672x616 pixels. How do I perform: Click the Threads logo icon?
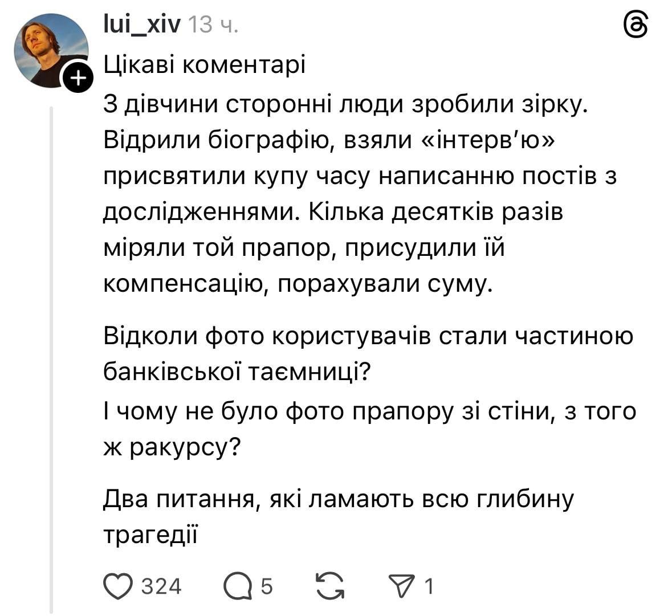coord(636,26)
